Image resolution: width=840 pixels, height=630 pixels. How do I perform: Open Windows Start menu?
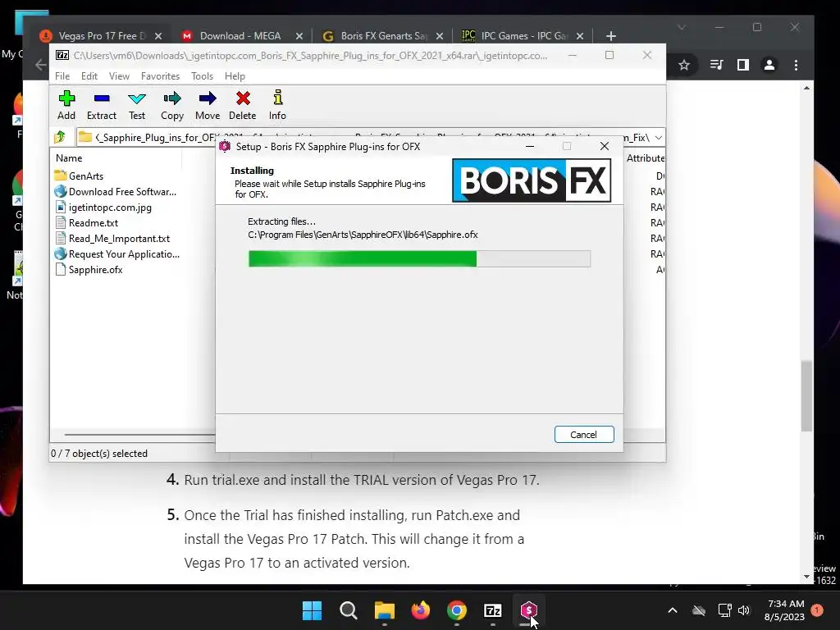(x=312, y=610)
